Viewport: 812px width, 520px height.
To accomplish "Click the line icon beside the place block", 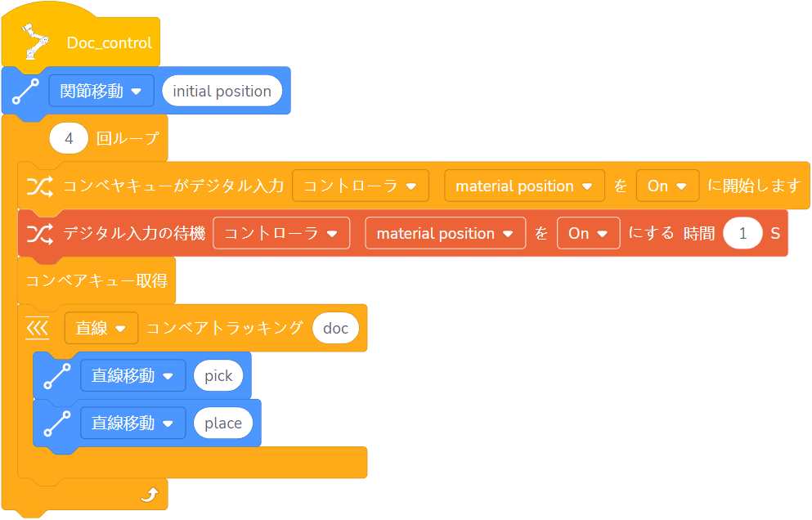I will (x=56, y=424).
